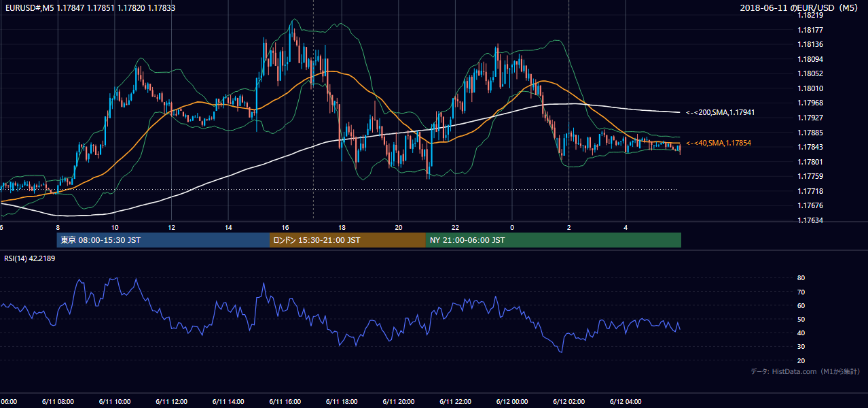Screen dimensions: 868x408
Task: Click price axis value 1.17927
Action: (810, 118)
